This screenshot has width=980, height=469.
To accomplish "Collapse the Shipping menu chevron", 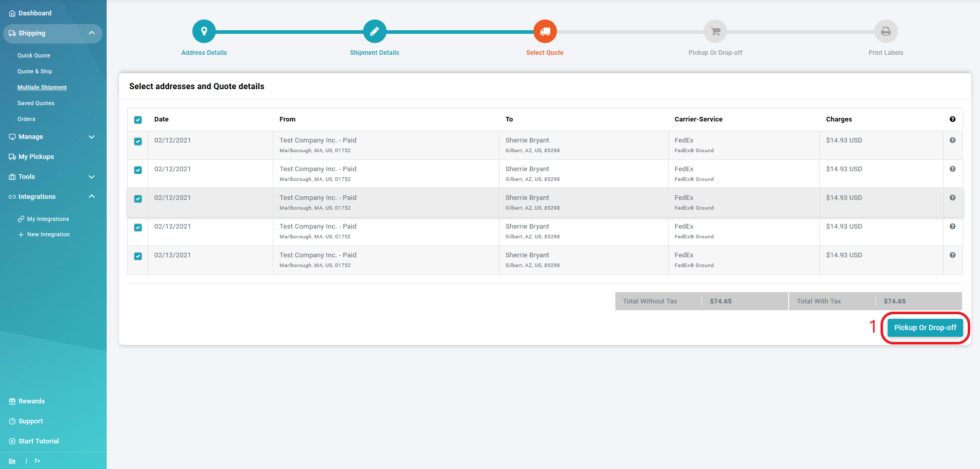I will 92,33.
